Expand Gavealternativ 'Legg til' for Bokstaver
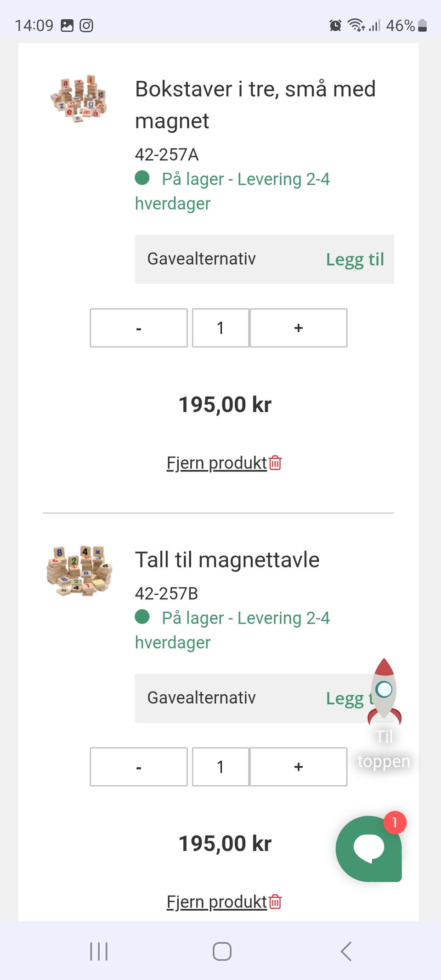The height and width of the screenshot is (980, 441). (355, 260)
